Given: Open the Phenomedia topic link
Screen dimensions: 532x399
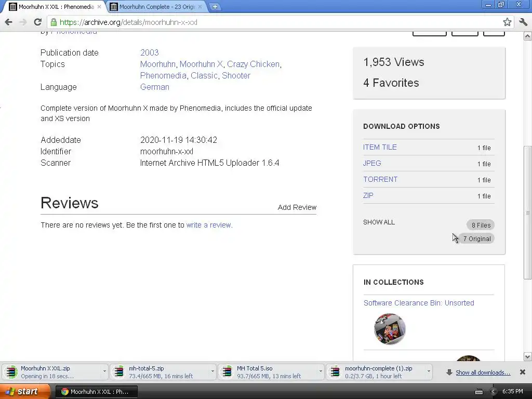Looking at the screenshot, I should click(163, 75).
